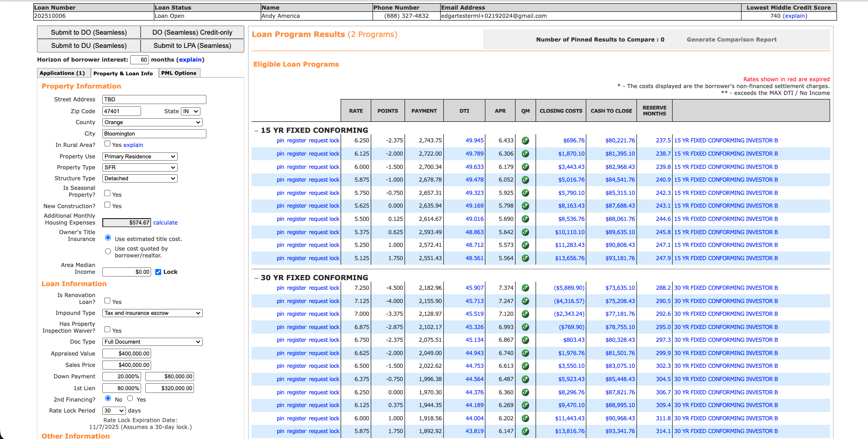
Task: Click the QM check icon for the 6.500% rate
Action: pos(525,366)
